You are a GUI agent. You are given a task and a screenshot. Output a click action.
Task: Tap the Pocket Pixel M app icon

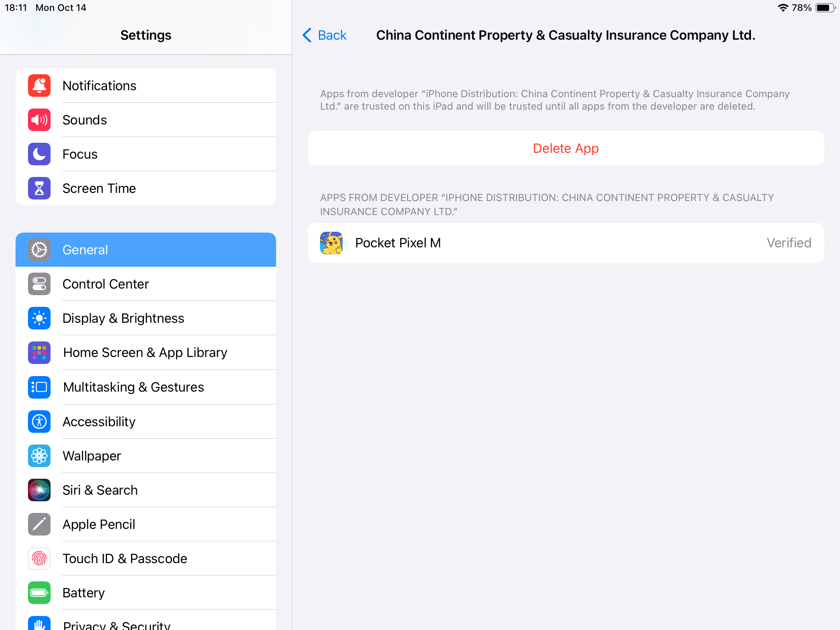pyautogui.click(x=331, y=243)
